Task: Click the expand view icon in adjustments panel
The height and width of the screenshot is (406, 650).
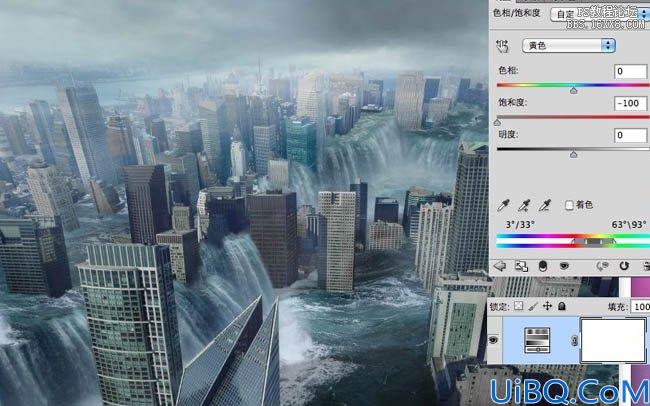Action: point(521,266)
